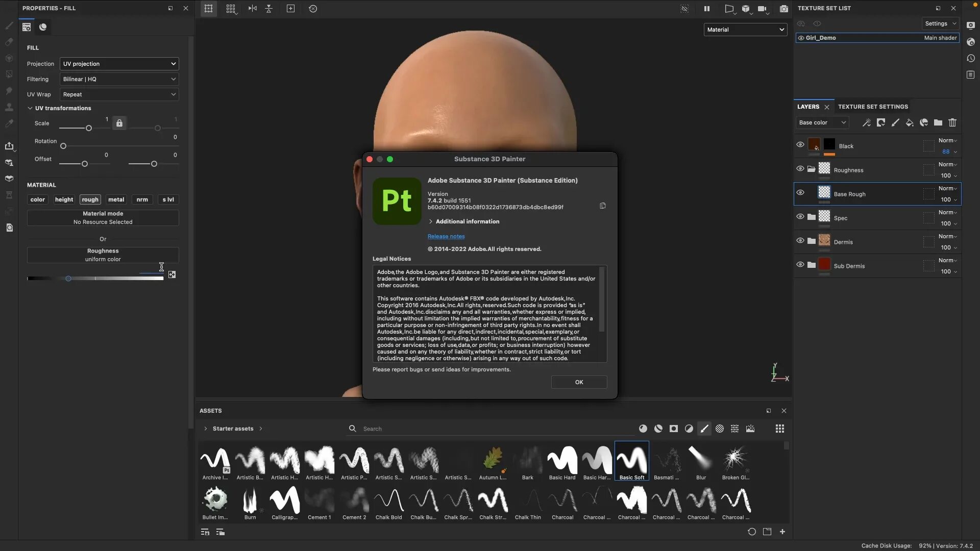Image resolution: width=980 pixels, height=551 pixels.
Task: Click the cube icon in the viewport toolbar
Action: click(x=746, y=9)
